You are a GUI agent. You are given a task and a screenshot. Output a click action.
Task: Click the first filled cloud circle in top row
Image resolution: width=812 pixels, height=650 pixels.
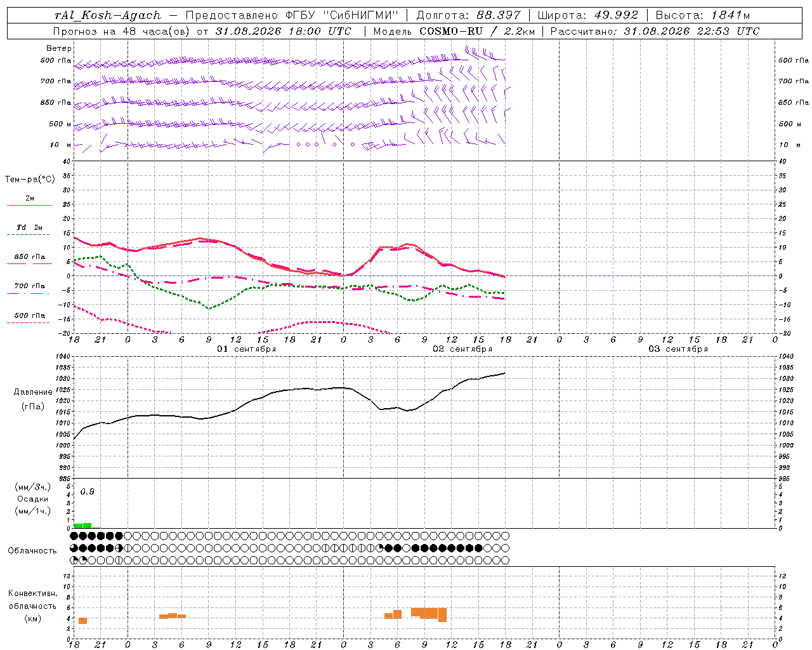click(x=74, y=536)
